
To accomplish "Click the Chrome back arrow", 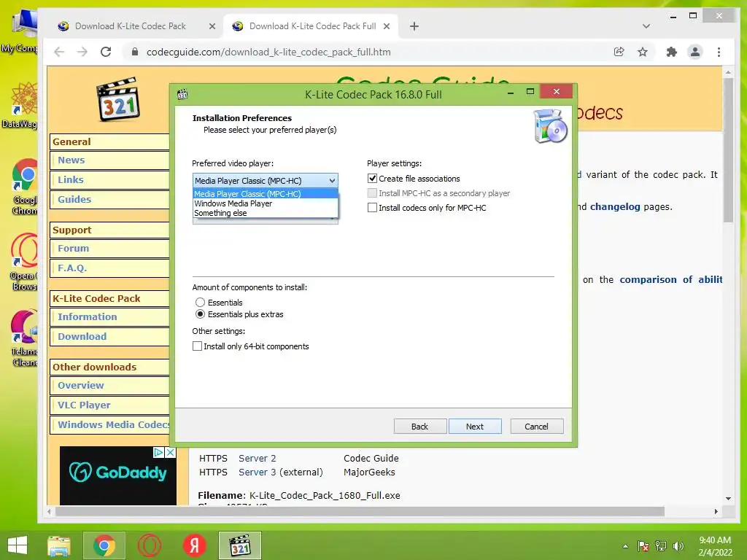I will coord(59,52).
